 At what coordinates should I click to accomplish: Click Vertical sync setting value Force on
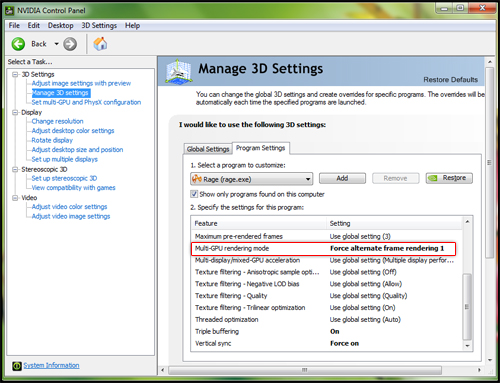345,343
